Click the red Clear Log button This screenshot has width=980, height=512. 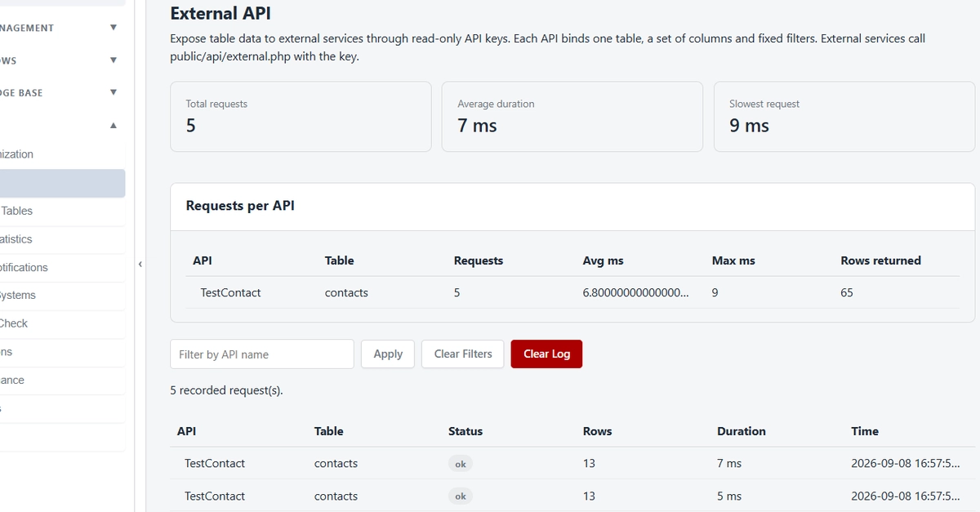tap(546, 354)
